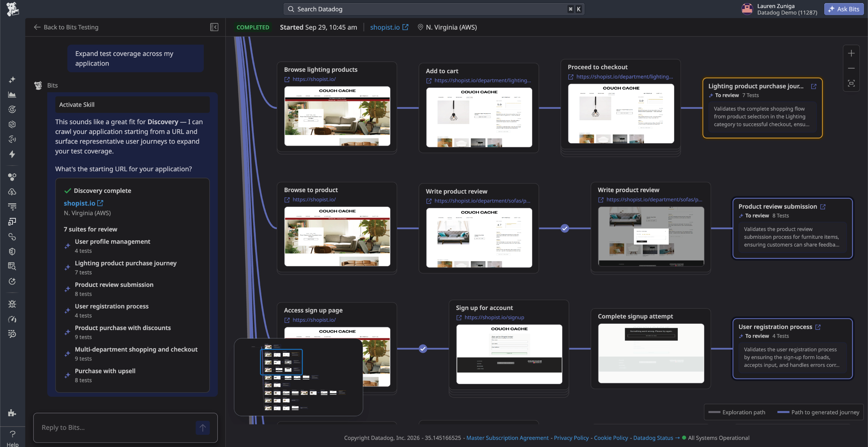Open the shopist.io link under Discovery complete
The image size is (868, 447).
83,203
